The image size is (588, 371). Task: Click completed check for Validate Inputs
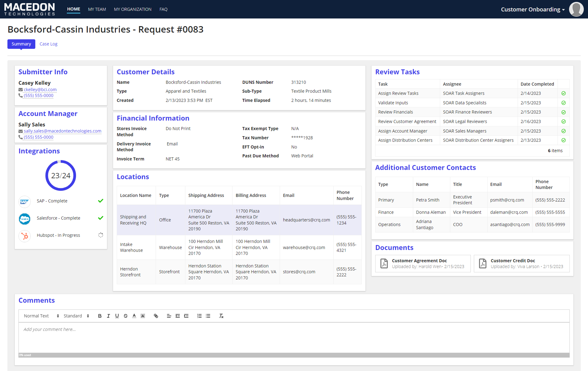(x=564, y=103)
